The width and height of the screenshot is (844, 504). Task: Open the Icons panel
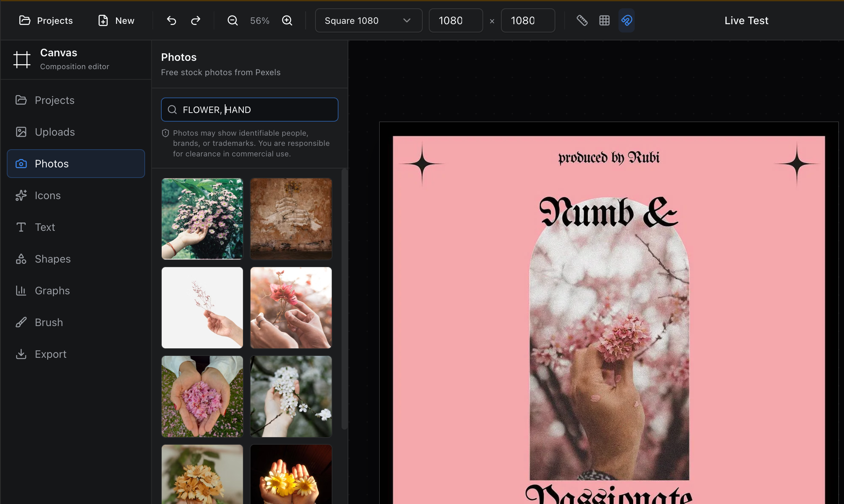76,195
